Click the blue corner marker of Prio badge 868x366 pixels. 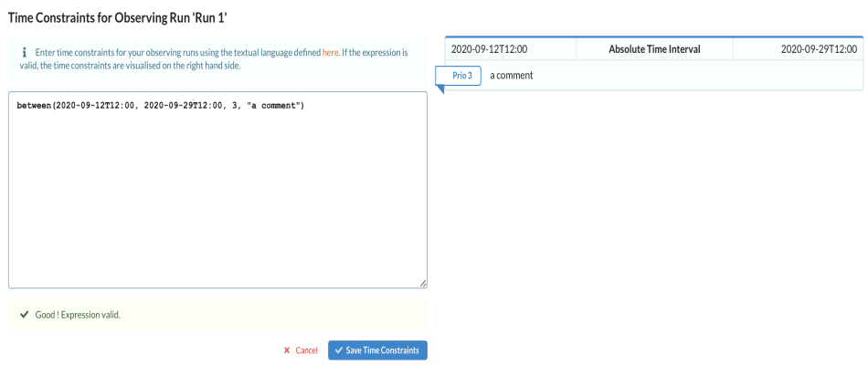440,89
